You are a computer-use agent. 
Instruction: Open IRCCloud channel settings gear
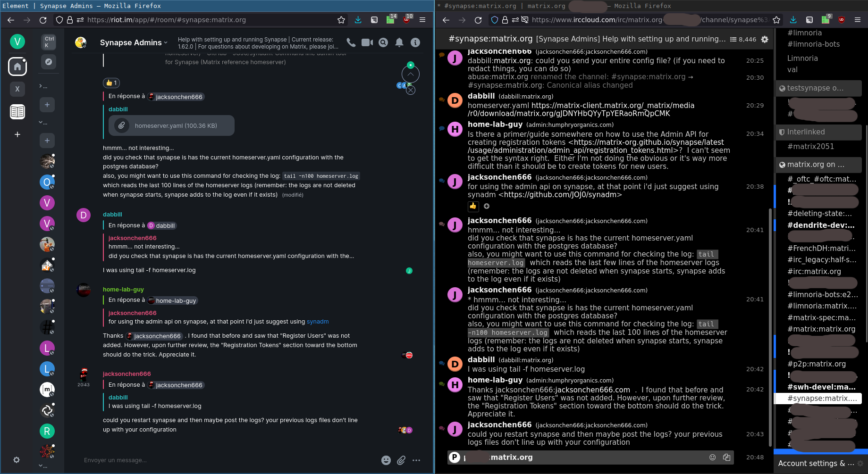[765, 40]
